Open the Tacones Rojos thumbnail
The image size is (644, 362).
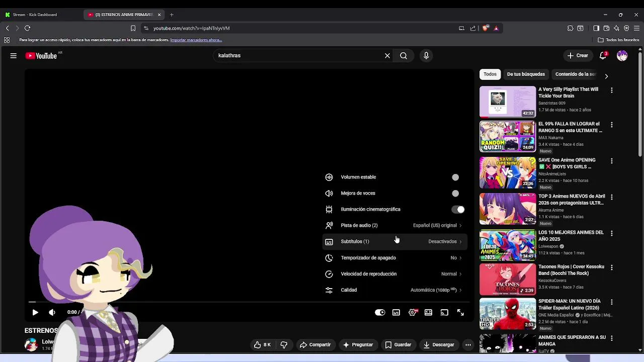tap(508, 279)
